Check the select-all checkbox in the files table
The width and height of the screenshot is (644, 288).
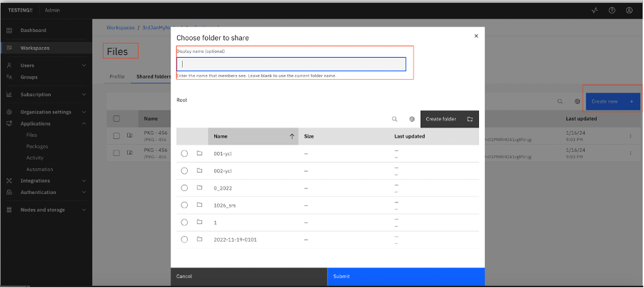pos(116,119)
